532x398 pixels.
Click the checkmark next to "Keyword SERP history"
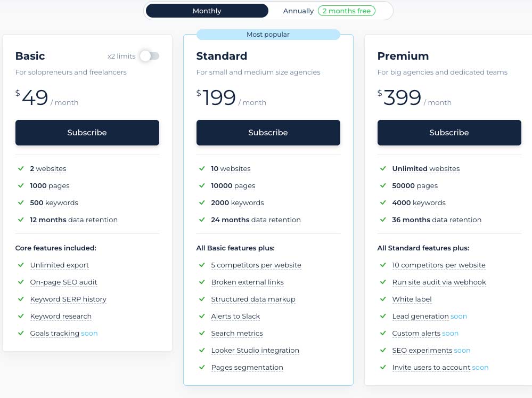coord(21,299)
